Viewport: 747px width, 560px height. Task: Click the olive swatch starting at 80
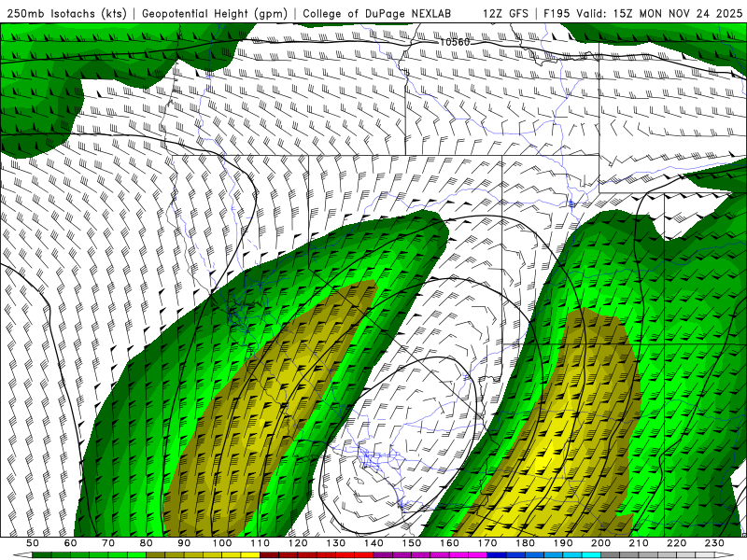click(155, 555)
